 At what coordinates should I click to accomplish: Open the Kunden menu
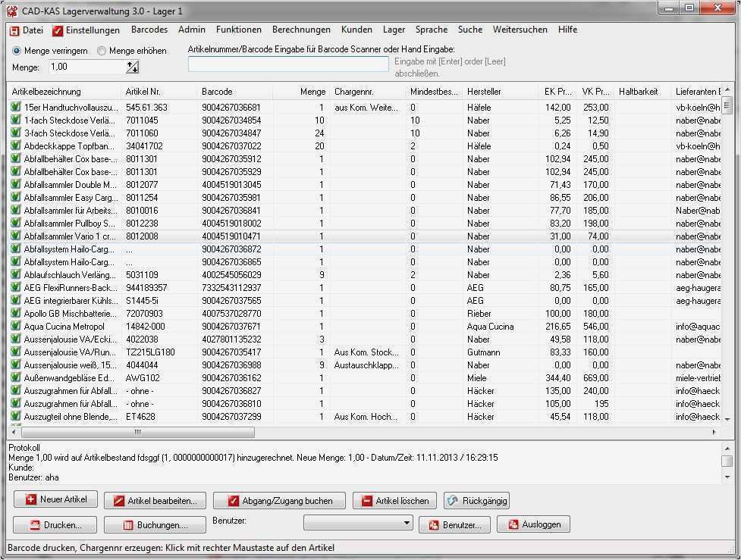(x=356, y=30)
